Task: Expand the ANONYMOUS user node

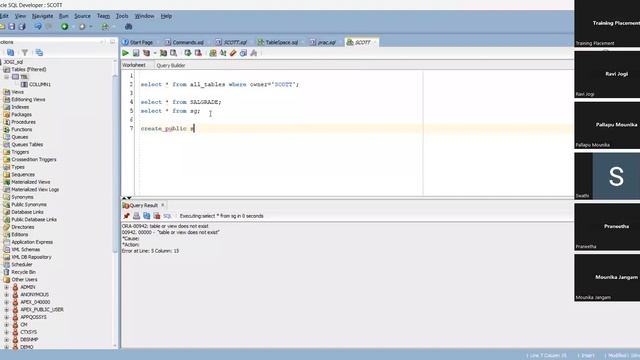Action: coord(7,295)
